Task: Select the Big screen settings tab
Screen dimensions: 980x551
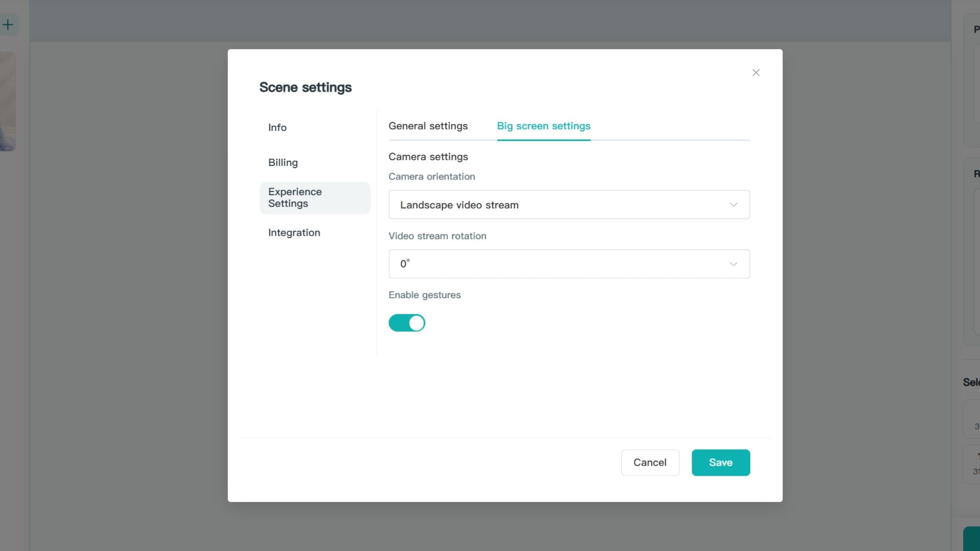Action: pos(544,126)
